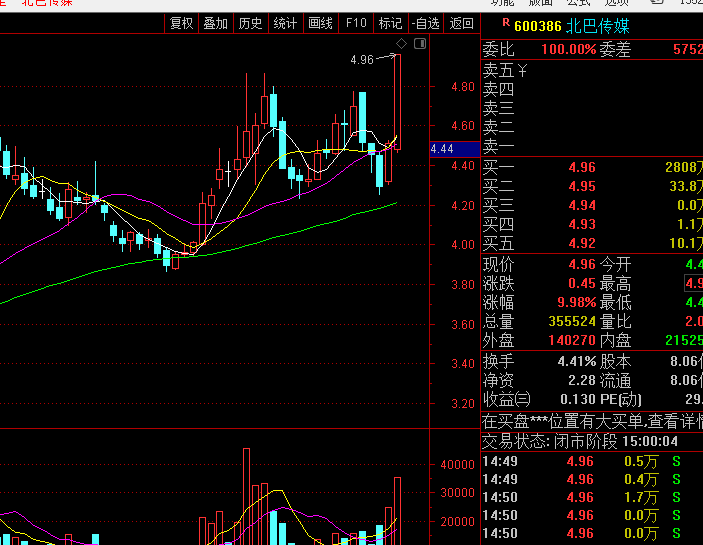Click the 买一 bid price 4.96

coord(581,167)
